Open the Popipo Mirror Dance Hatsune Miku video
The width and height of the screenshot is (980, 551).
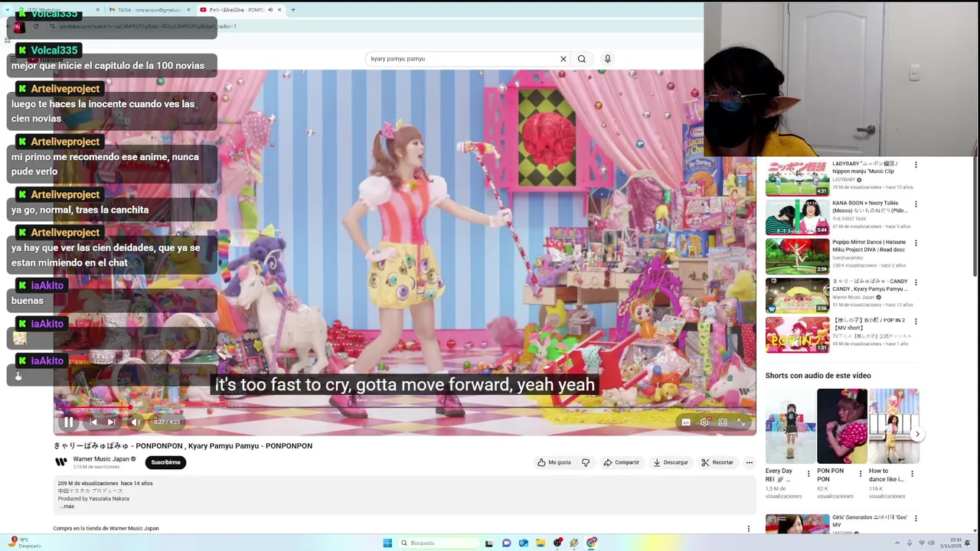[797, 256]
